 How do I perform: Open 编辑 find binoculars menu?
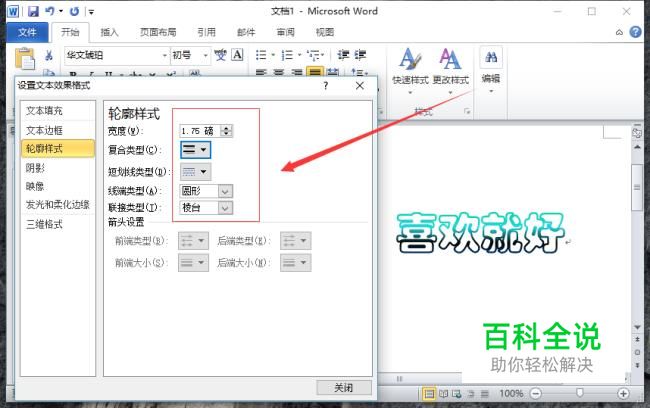[491, 70]
